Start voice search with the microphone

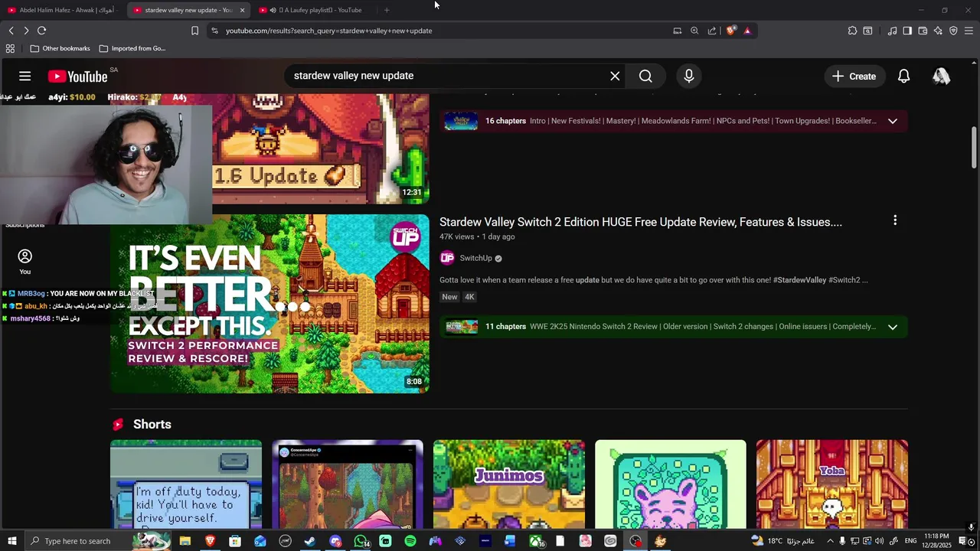pyautogui.click(x=689, y=76)
